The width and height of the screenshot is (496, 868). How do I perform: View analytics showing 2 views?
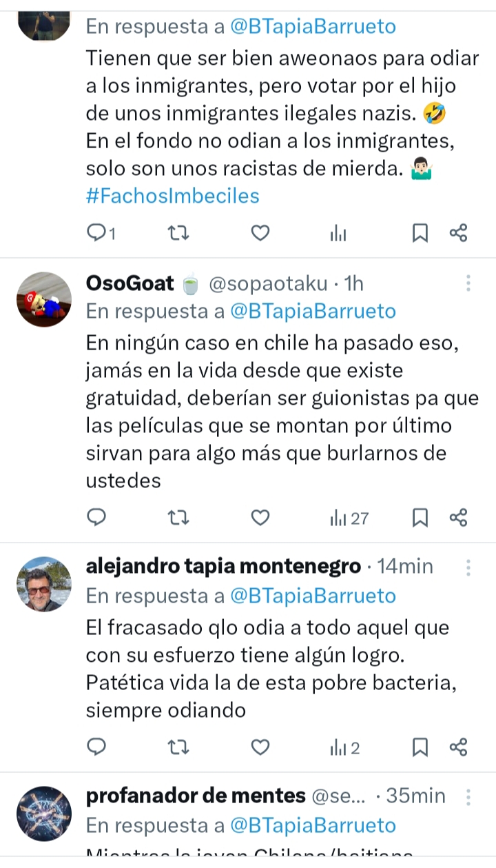(345, 747)
